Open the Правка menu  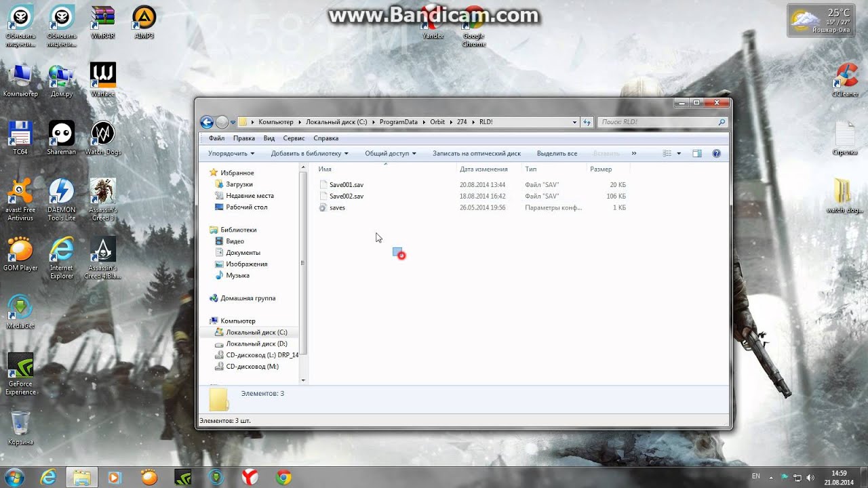[244, 138]
